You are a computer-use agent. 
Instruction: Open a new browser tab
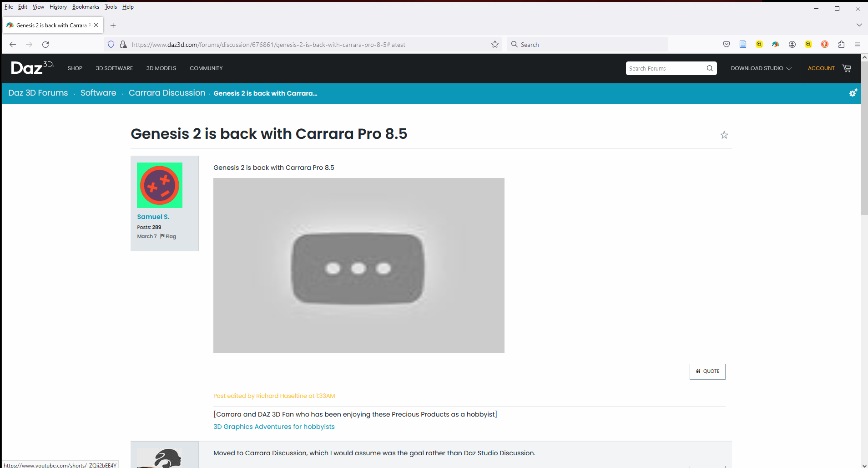click(113, 25)
